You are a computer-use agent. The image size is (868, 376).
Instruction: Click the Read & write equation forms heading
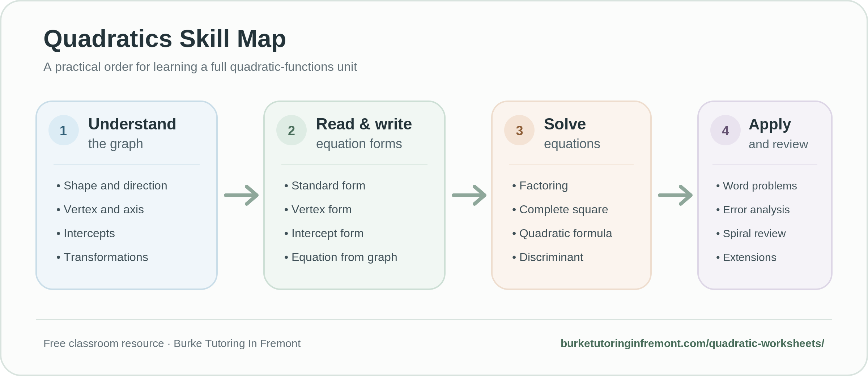(364, 133)
